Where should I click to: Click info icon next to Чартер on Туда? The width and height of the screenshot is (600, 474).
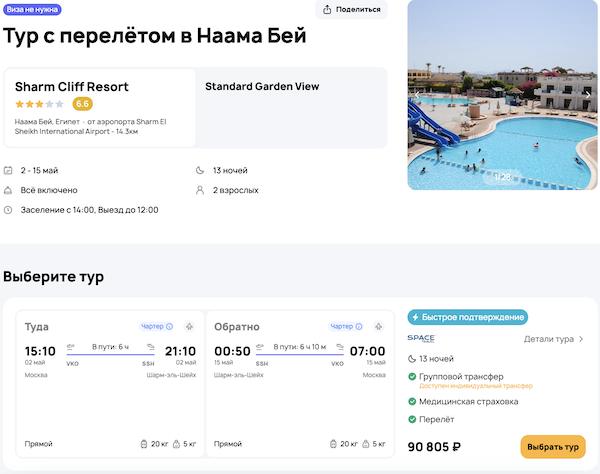click(170, 326)
